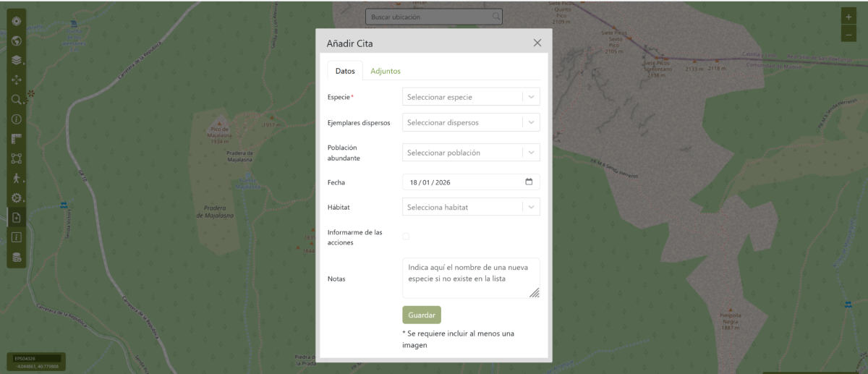This screenshot has width=868, height=374.
Task: Click the Añadir Cita dialog title
Action: 350,43
